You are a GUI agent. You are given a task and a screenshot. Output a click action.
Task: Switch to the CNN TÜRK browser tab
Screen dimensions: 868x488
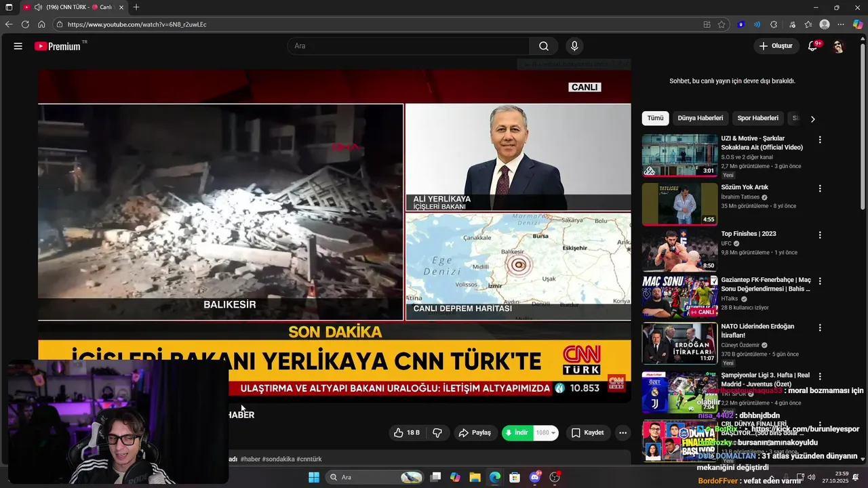coord(73,7)
